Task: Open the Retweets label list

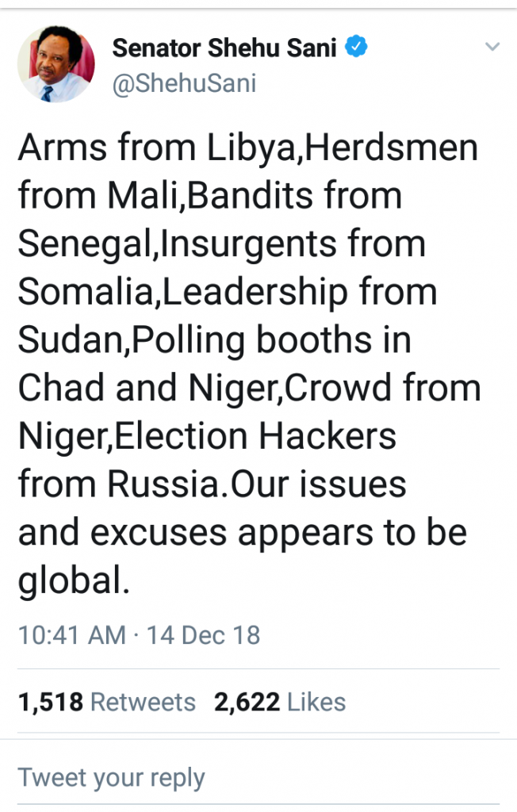Action: click(143, 702)
